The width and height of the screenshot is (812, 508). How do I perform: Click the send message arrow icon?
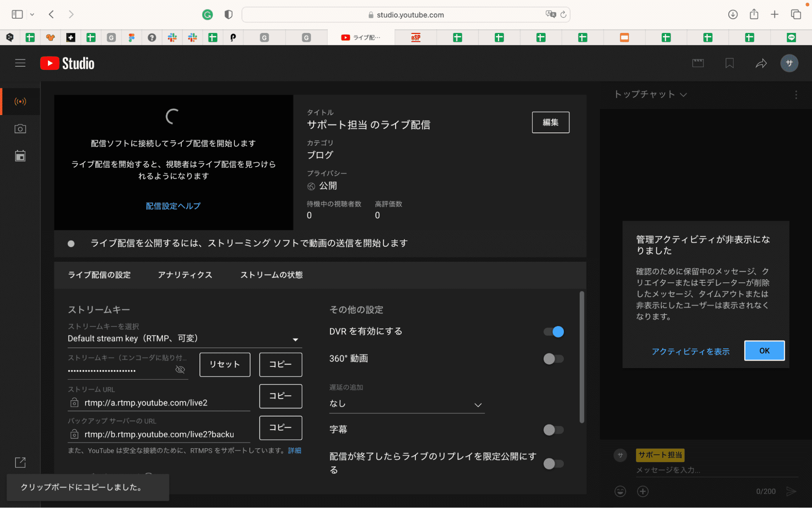click(791, 491)
